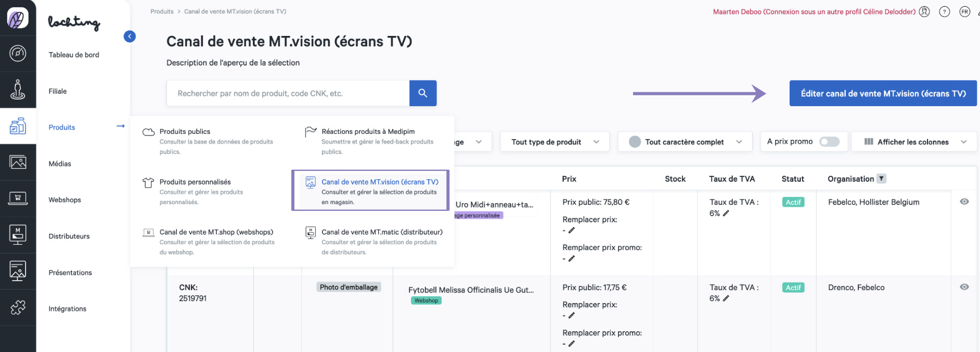Screen dimensions: 980x352
Task: Open the Intégrations section
Action: coord(68,309)
